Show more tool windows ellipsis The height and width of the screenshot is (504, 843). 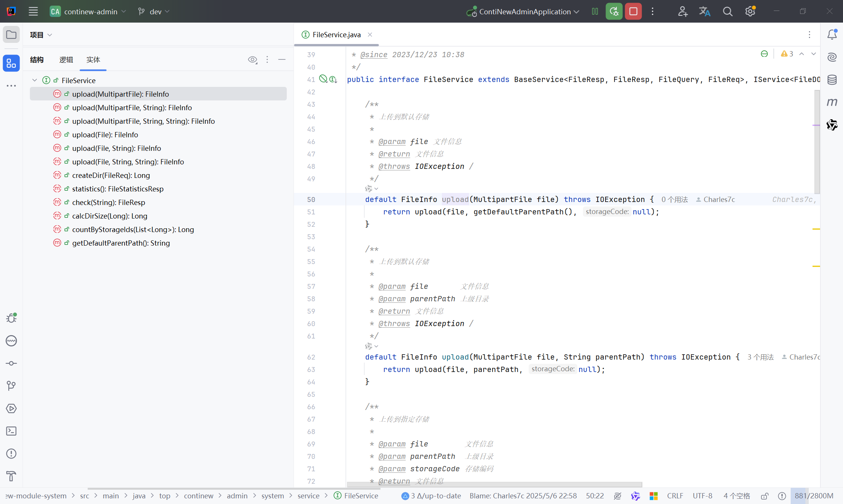pos(11,86)
